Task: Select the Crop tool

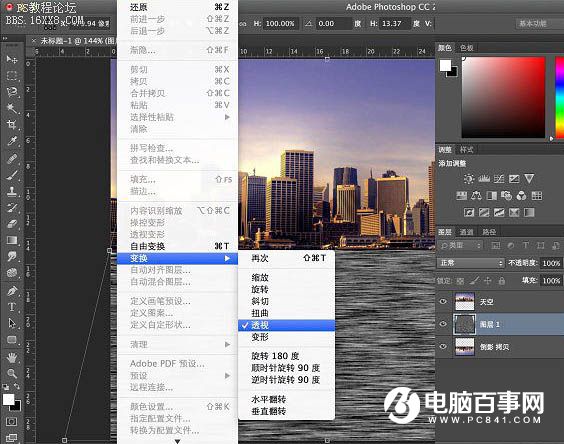Action: point(12,124)
